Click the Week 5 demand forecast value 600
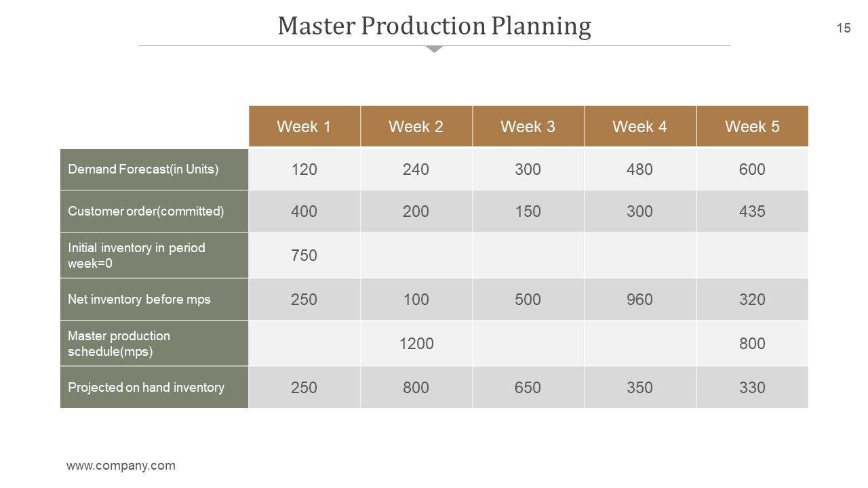868x488 pixels. 752,169
